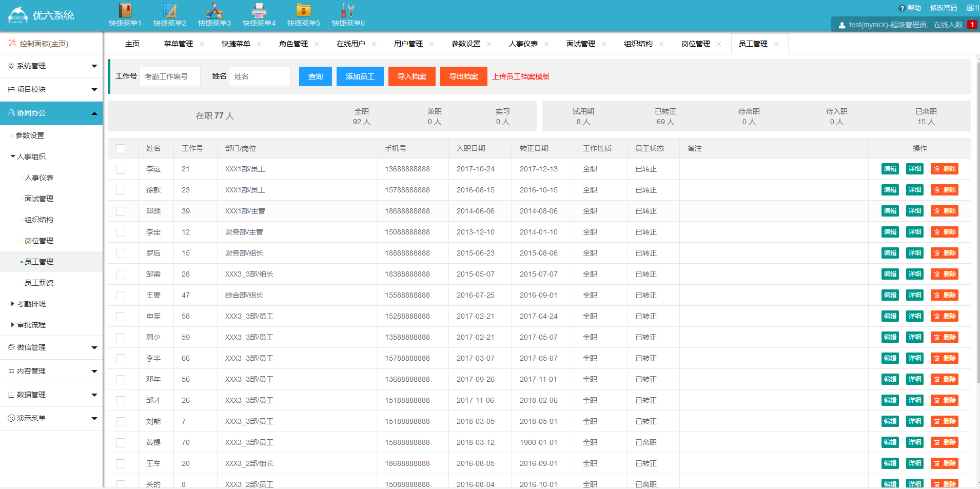Screen dimensions: 980x489
Task: Switch to the 组织结构 tab
Action: tap(638, 44)
